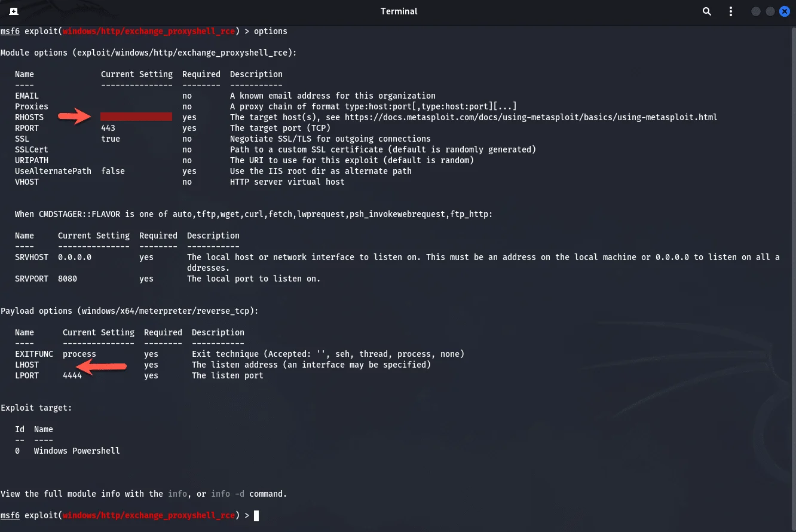
Task: Click the SSL setting value true
Action: click(111, 139)
